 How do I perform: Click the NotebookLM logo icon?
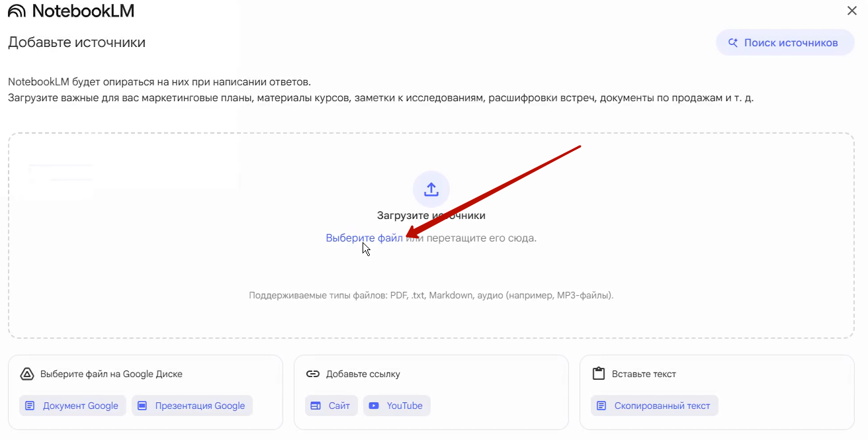17,11
